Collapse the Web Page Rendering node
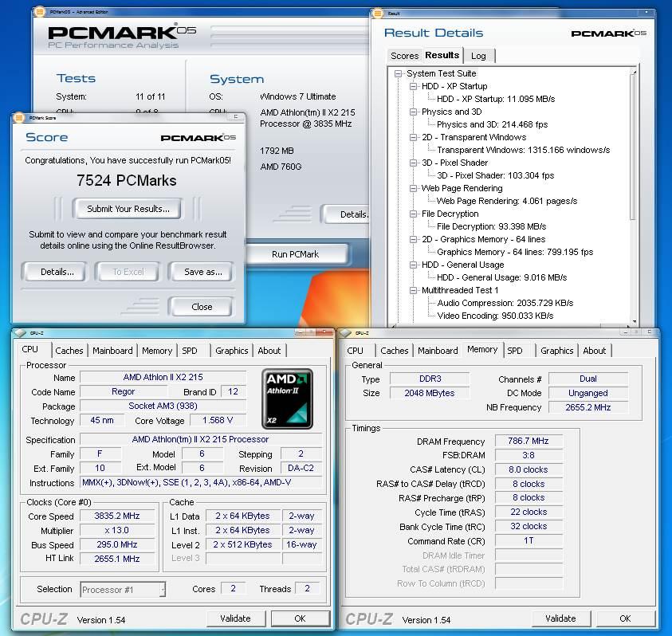The height and width of the screenshot is (636, 672). tap(413, 188)
